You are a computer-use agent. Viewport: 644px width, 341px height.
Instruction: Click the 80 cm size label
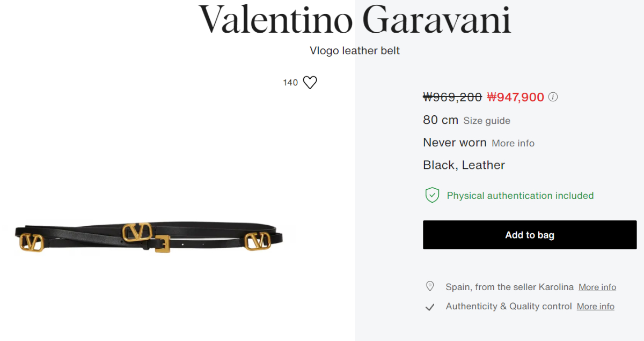[441, 120]
